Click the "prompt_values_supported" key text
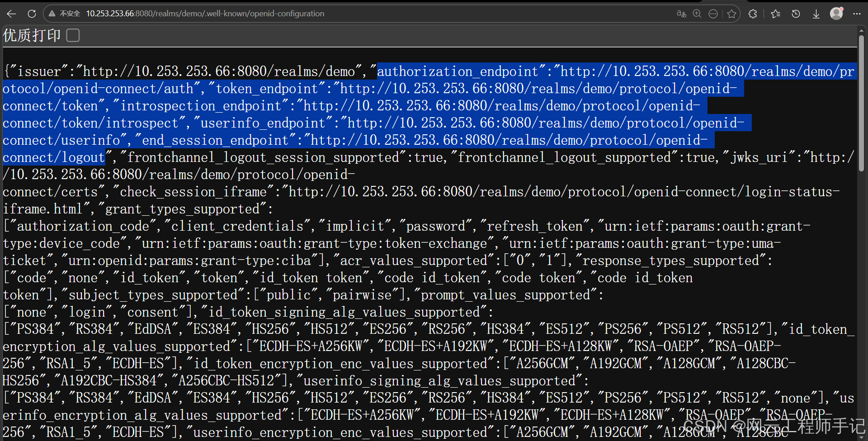This screenshot has height=441, width=868. [505, 295]
